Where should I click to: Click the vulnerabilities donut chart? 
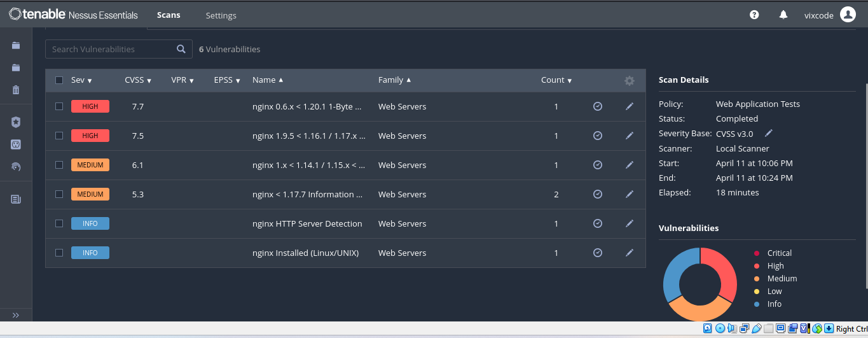tap(700, 284)
